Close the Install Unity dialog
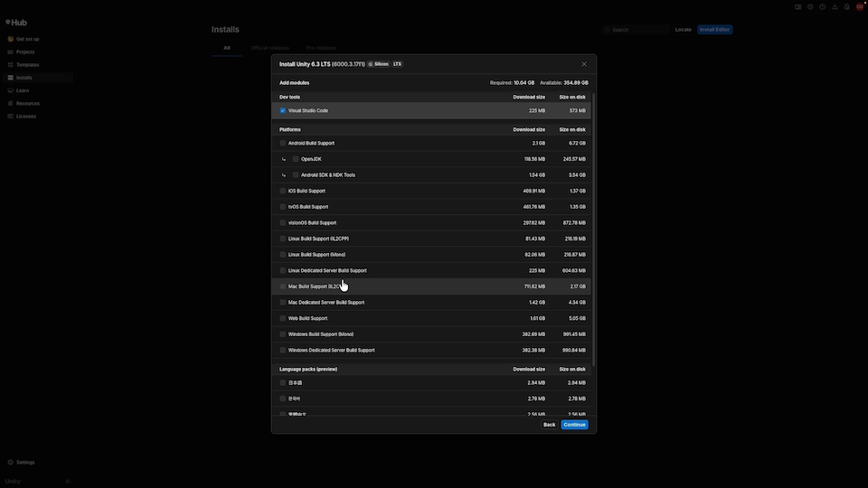868x488 pixels. coord(584,64)
